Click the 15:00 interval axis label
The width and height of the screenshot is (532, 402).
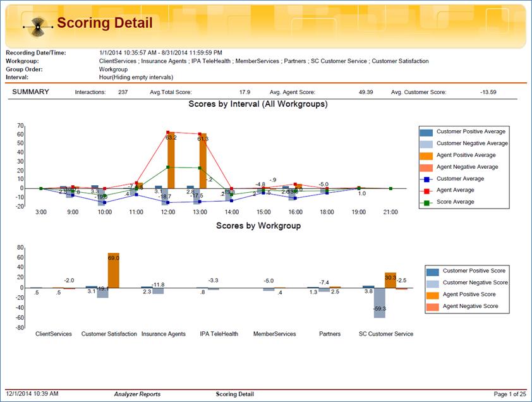(x=263, y=212)
